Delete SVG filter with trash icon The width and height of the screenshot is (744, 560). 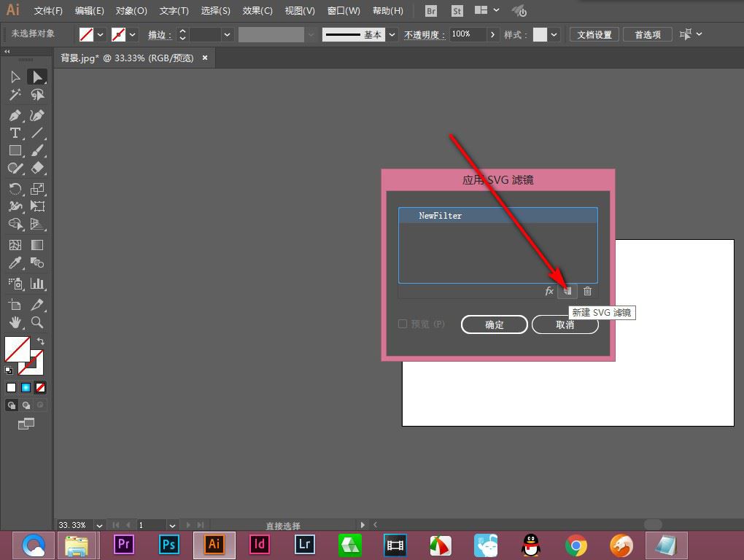[x=587, y=291]
